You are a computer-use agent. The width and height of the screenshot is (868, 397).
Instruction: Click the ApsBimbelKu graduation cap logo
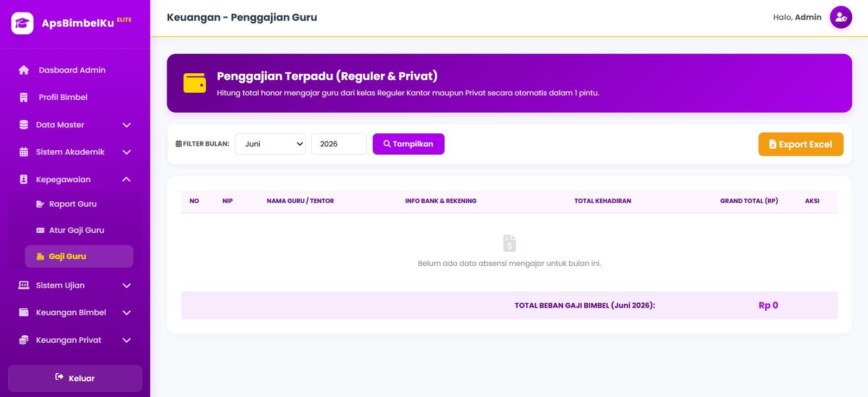tap(22, 23)
